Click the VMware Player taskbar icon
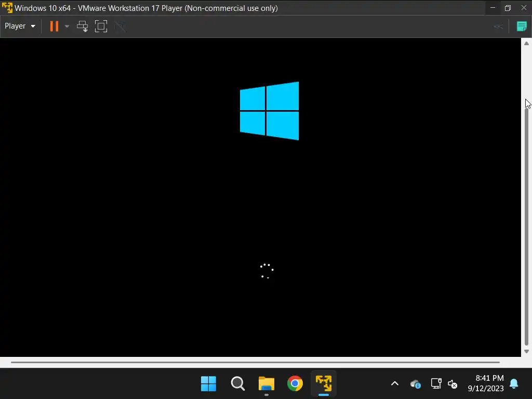Image resolution: width=532 pixels, height=399 pixels. click(x=324, y=384)
